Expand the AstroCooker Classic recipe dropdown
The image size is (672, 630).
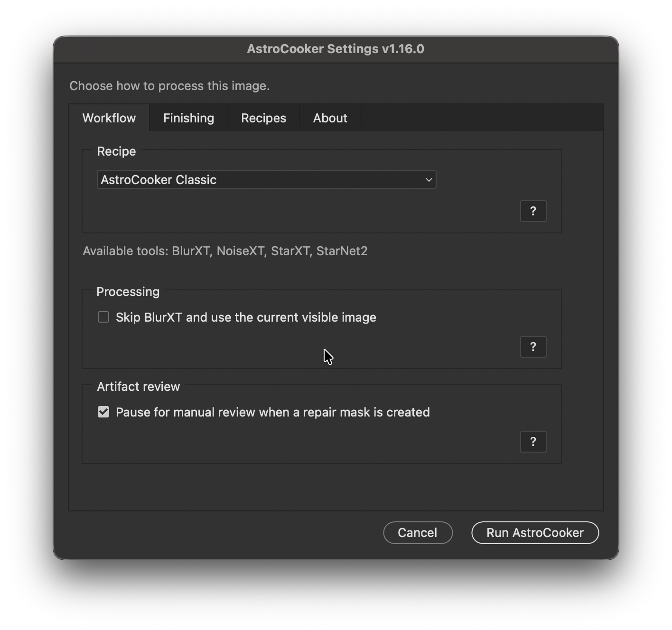tap(267, 180)
